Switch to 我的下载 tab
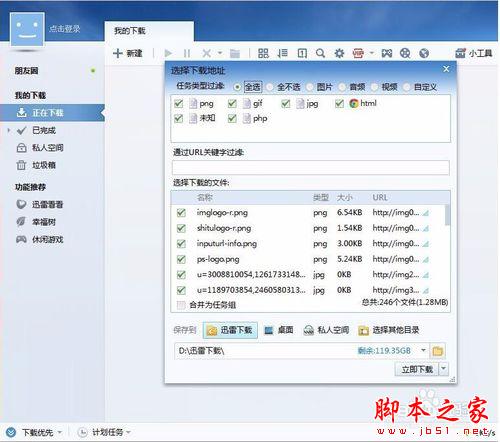 [149, 31]
